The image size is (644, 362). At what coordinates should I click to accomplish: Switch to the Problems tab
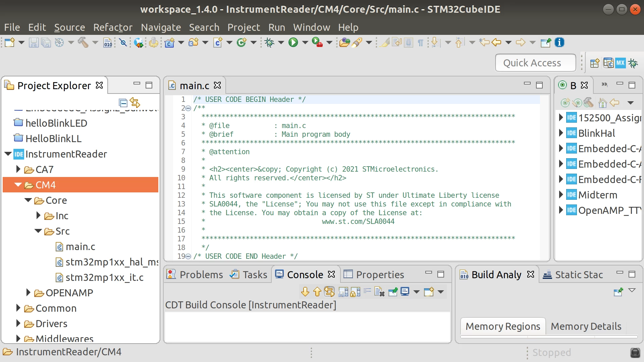[195, 275]
